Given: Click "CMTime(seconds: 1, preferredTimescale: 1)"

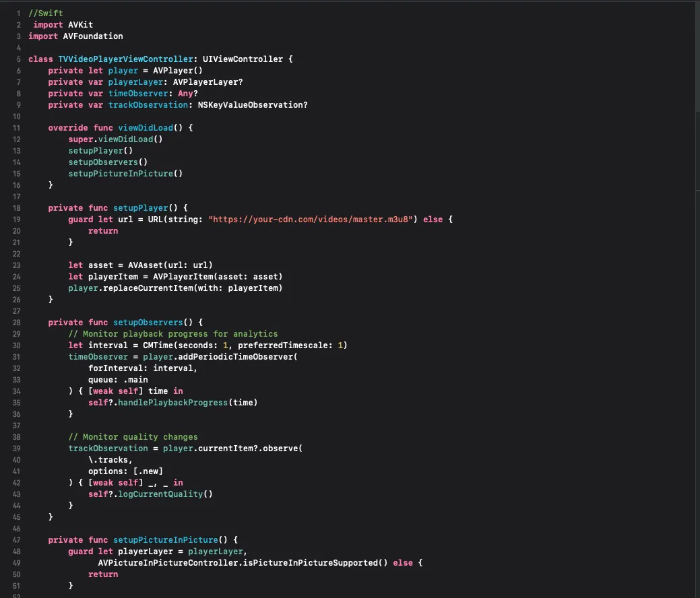Looking at the screenshot, I should click(245, 345).
